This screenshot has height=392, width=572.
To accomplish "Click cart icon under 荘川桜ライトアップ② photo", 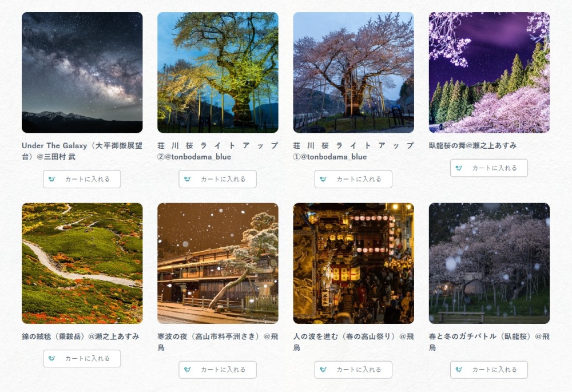I will click(188, 179).
